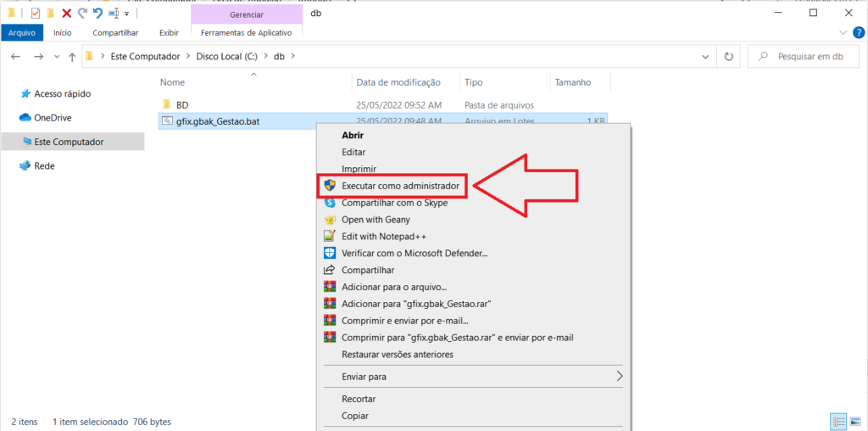Select Executar como administrador in context menu
The height and width of the screenshot is (431, 868).
click(x=400, y=186)
